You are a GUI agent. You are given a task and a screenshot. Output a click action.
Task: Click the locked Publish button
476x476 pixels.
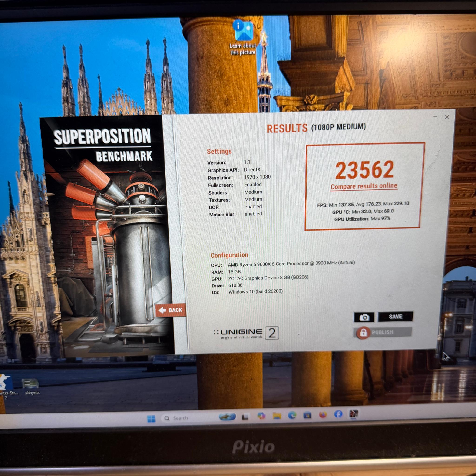pyautogui.click(x=383, y=332)
